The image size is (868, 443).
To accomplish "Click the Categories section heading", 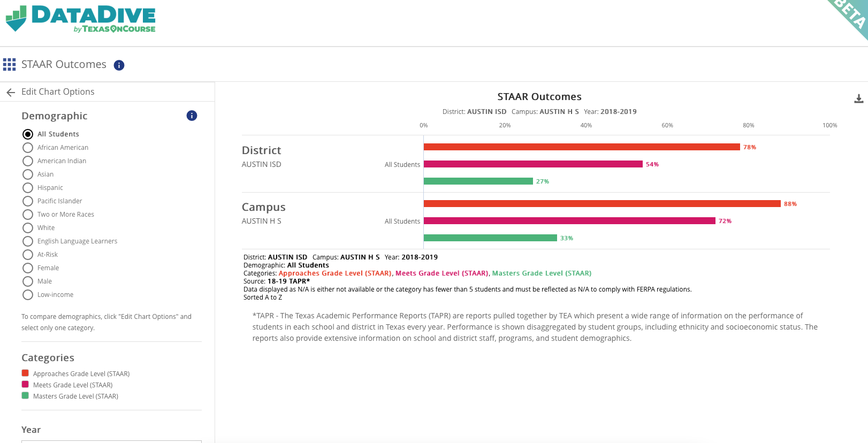I will [x=48, y=358].
